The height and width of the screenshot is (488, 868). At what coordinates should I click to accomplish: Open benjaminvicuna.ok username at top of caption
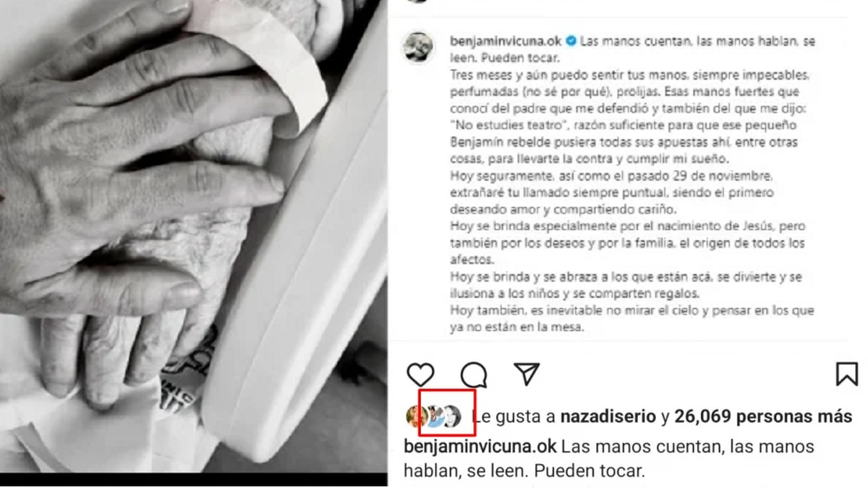pos(506,42)
